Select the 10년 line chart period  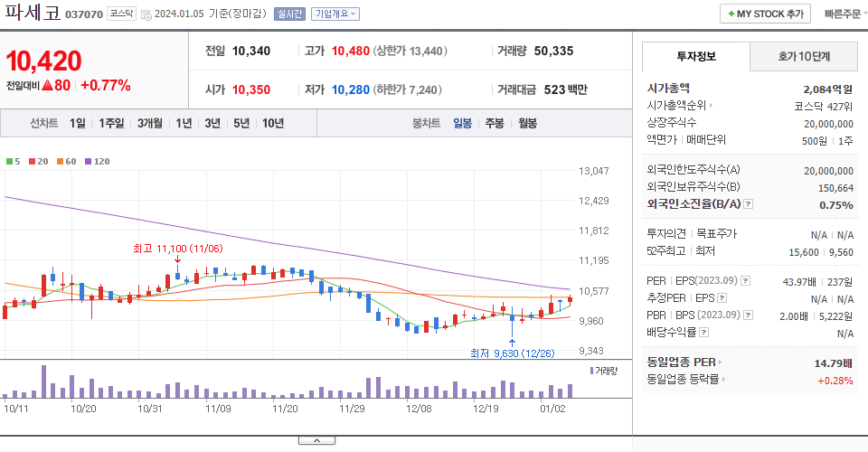pos(273,123)
